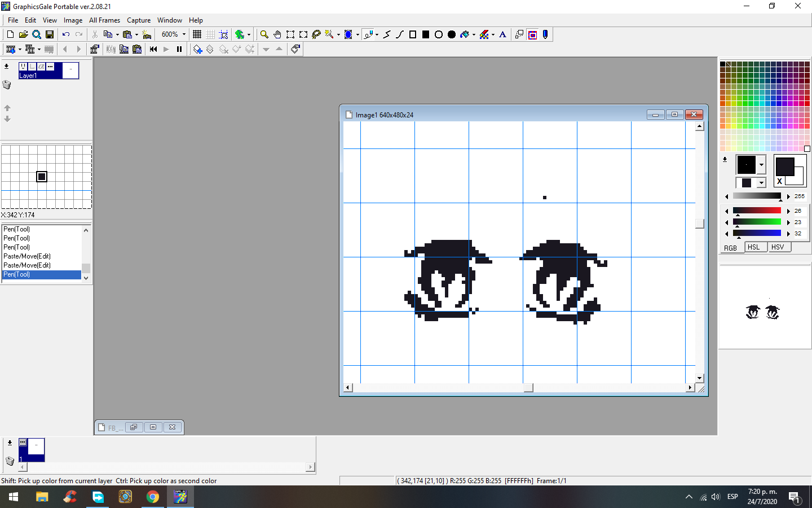Toggle Layer1 visibility face icon
The width and height of the screenshot is (812, 508).
point(23,67)
